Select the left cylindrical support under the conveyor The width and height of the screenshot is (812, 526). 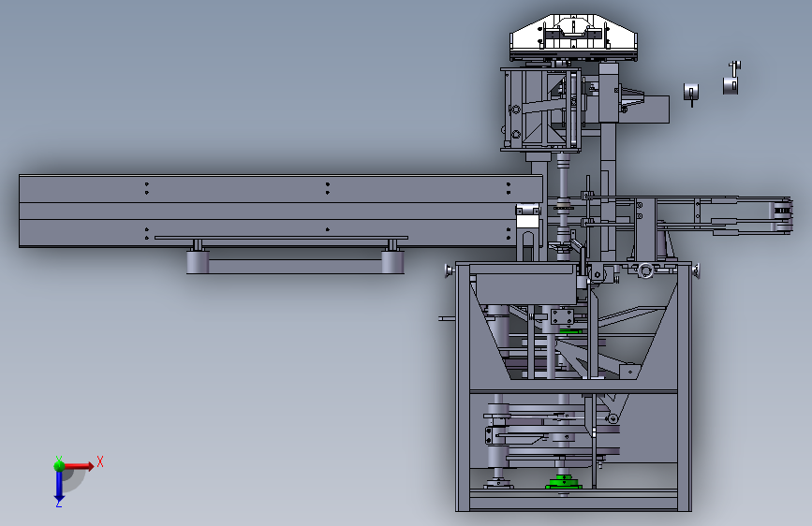[198, 261]
